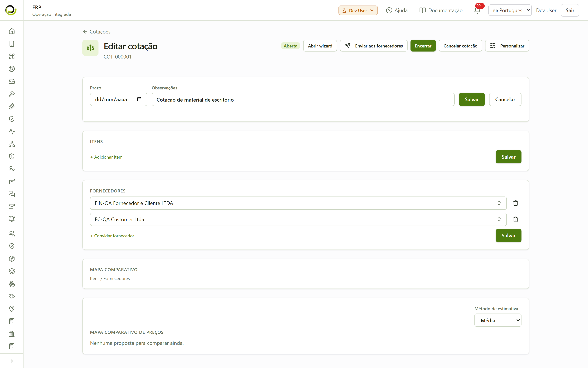Open the Personalizar settings button
Screen dimensions: 588x368
(507, 46)
